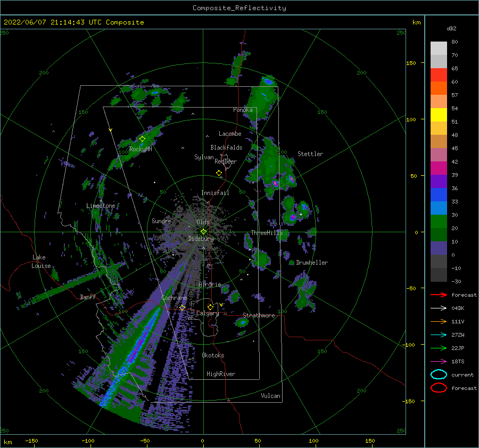Click the cyan 27ZW arrow legend icon

coord(439,335)
